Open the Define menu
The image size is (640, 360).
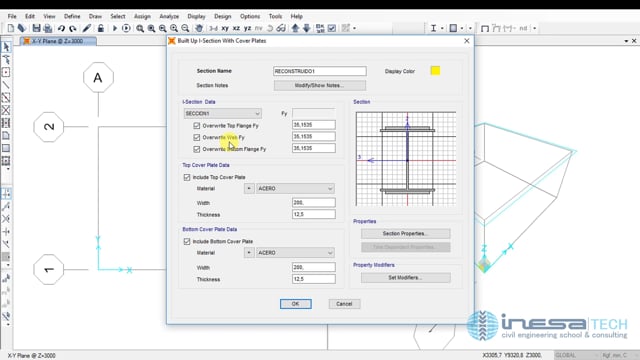pos(72,16)
